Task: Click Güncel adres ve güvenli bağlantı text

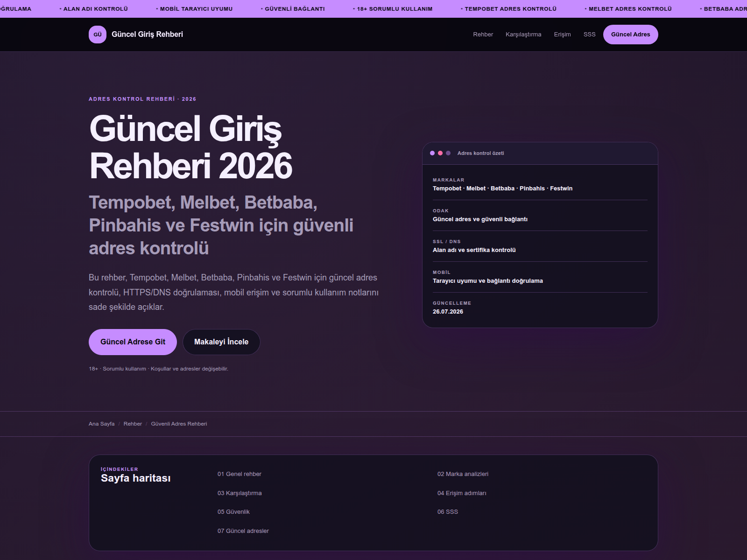Action: click(x=480, y=219)
